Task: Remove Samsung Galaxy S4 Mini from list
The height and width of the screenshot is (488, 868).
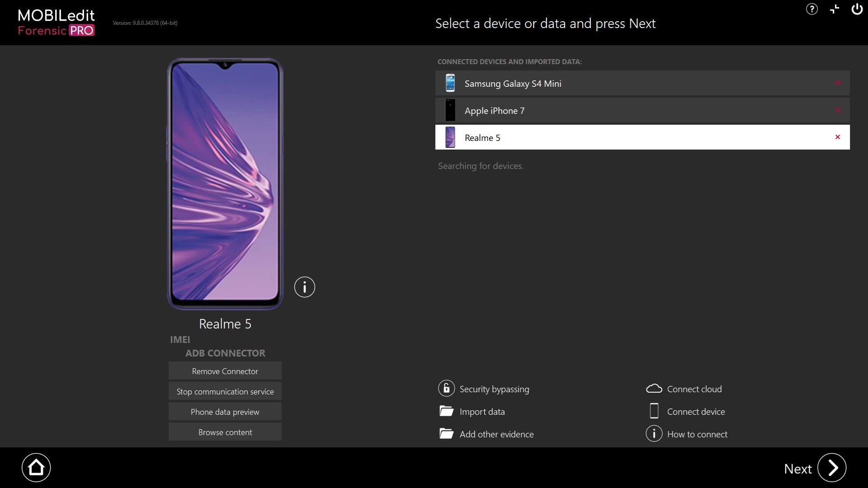Action: pos(838,83)
